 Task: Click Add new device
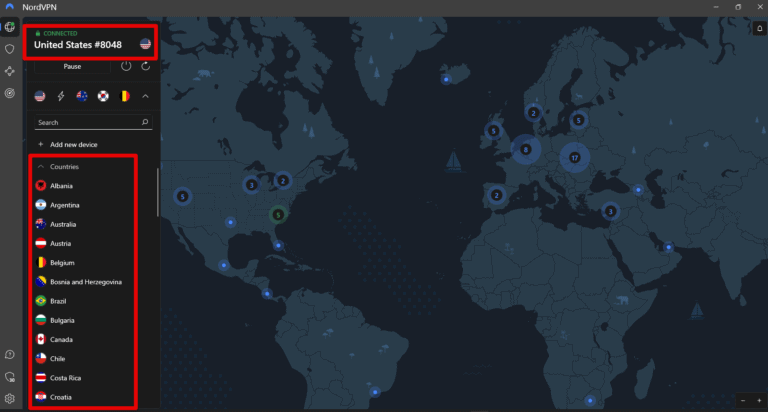[x=70, y=145]
